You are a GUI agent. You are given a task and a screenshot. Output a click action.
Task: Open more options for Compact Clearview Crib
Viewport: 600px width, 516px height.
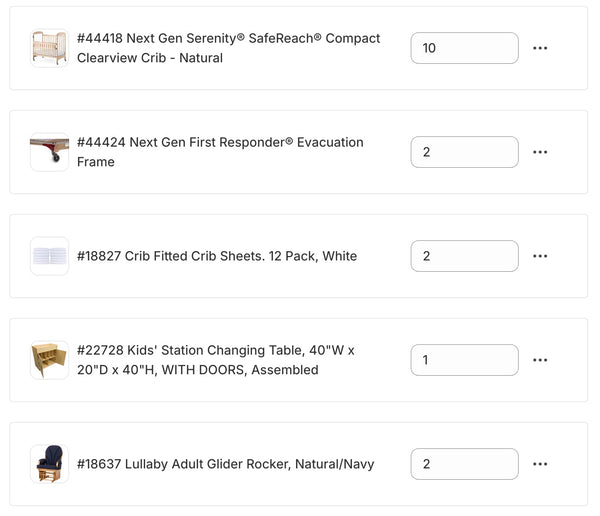(540, 48)
